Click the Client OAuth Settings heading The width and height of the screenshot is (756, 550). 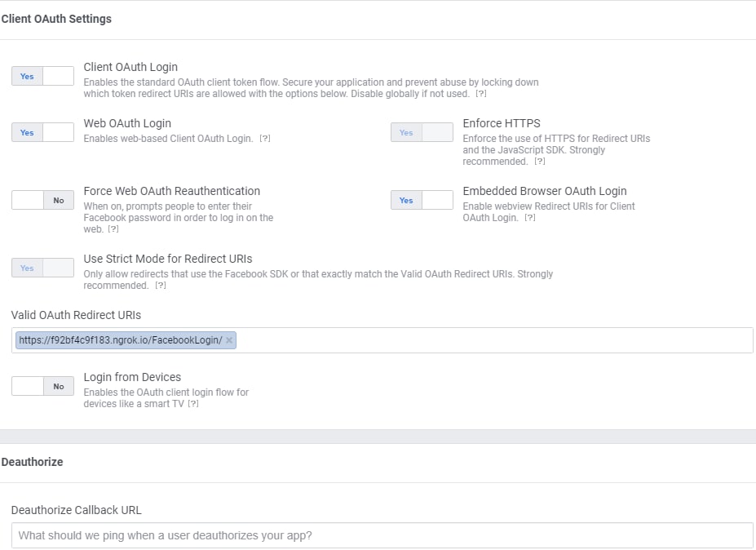coord(56,19)
